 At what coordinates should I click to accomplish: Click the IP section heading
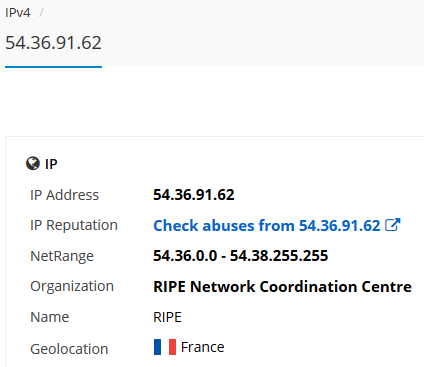tap(51, 164)
